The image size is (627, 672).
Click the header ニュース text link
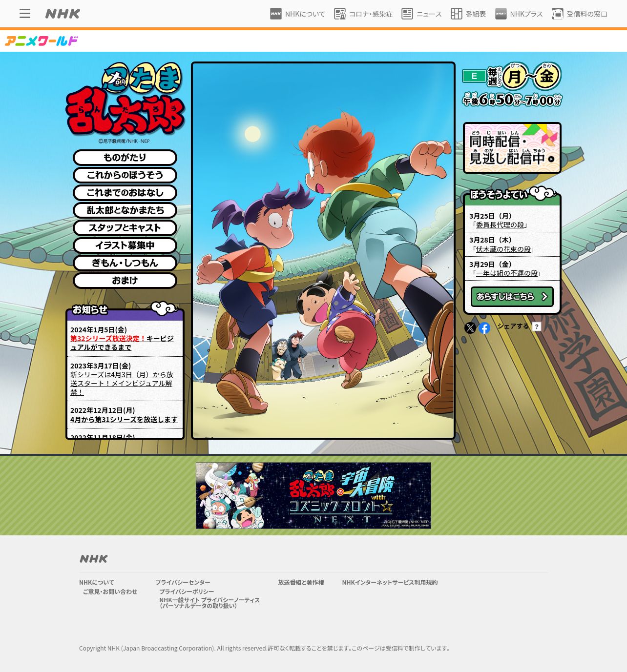pos(429,14)
